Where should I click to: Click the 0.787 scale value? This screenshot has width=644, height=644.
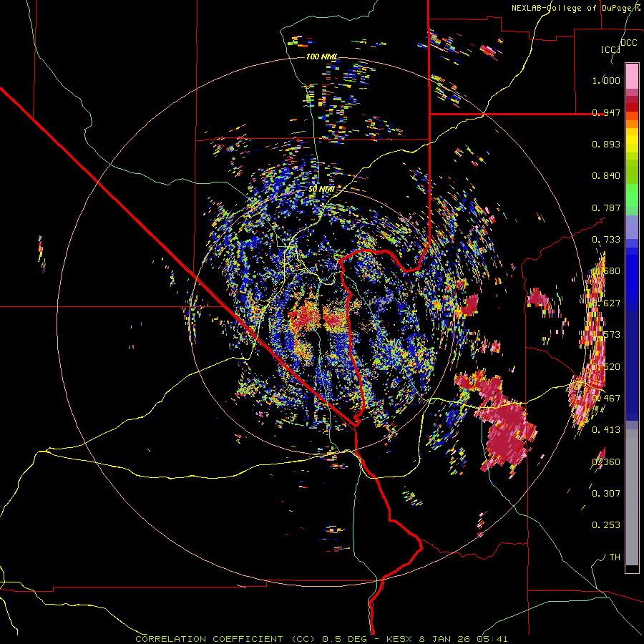[x=606, y=208]
